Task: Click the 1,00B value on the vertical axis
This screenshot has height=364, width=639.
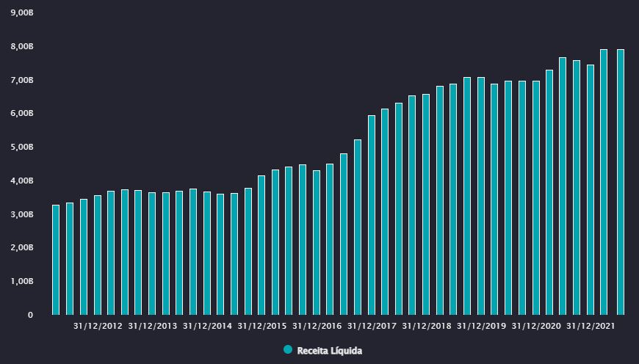Action: [x=23, y=281]
